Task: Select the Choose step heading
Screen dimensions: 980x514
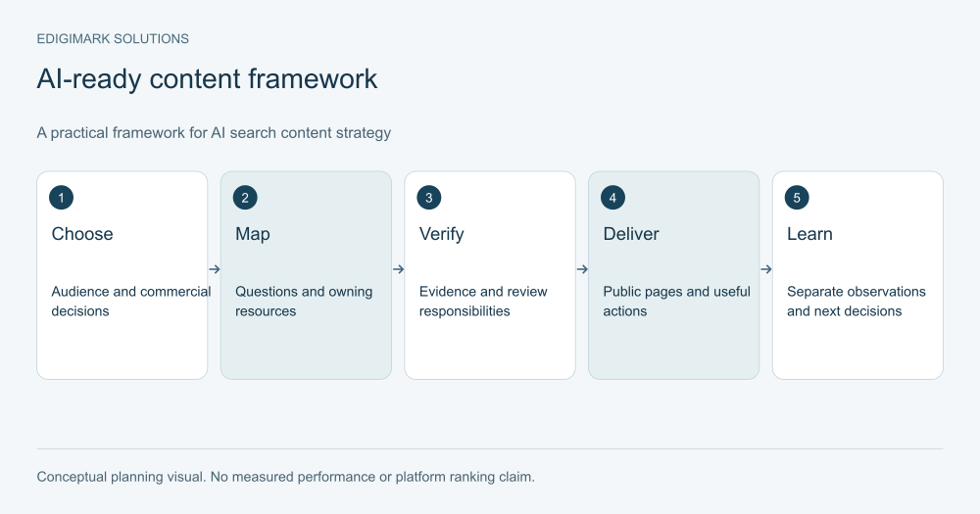Action: click(x=82, y=234)
